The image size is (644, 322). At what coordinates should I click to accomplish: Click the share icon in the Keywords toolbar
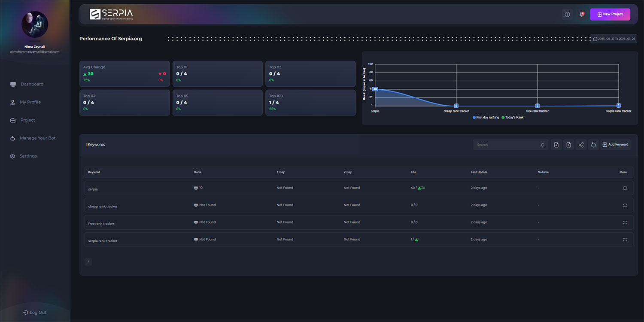[x=581, y=145]
